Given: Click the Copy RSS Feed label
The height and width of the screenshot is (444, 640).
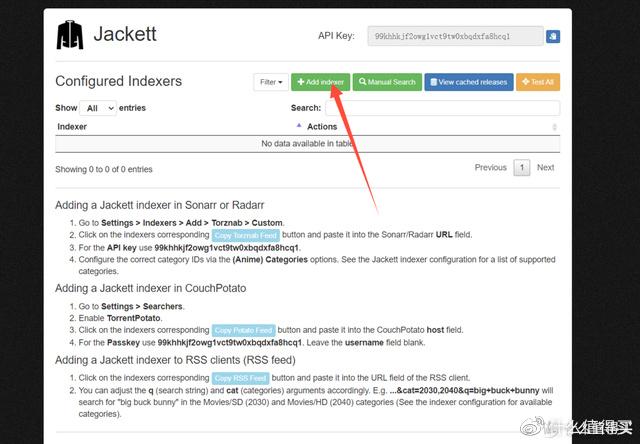Looking at the screenshot, I should tap(240, 378).
